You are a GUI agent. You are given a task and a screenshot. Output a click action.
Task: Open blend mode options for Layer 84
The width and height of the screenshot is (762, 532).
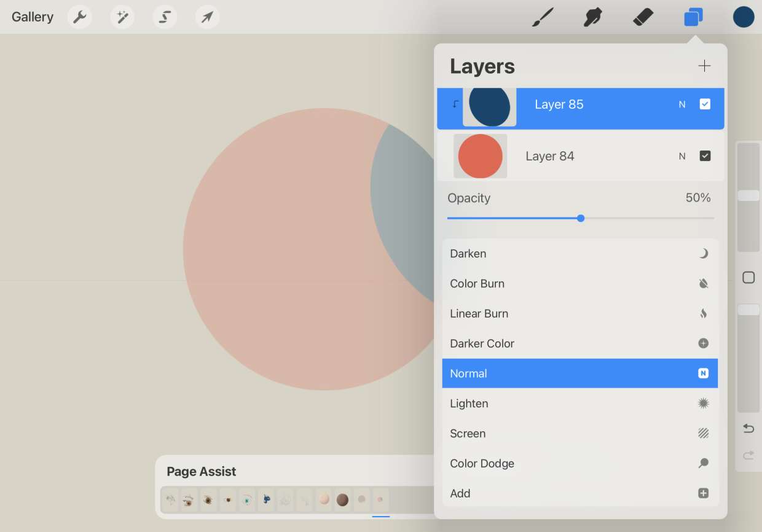pos(682,156)
